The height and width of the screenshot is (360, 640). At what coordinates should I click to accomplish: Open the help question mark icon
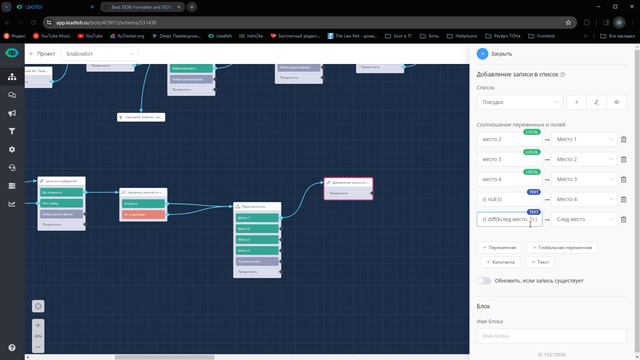coord(12,348)
